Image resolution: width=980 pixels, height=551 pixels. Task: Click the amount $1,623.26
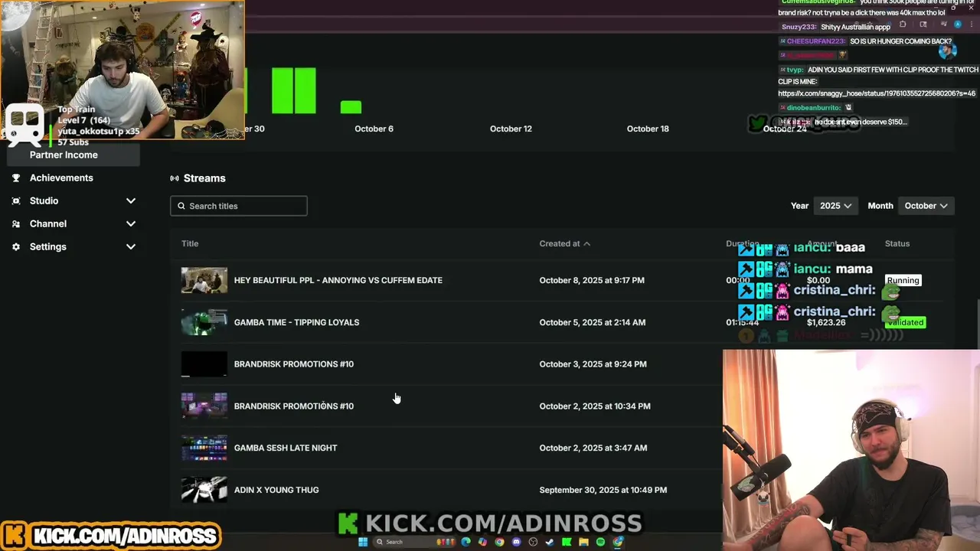(826, 322)
